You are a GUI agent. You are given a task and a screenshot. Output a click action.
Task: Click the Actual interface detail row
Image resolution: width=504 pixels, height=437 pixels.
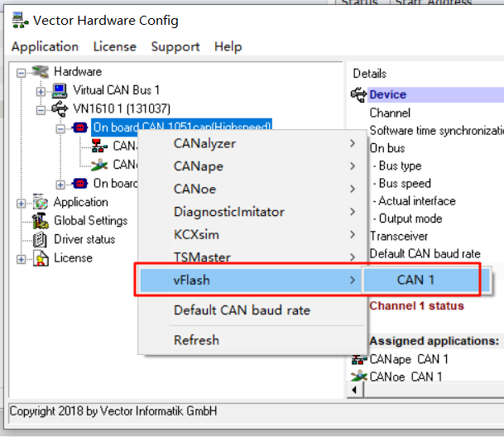pyautogui.click(x=415, y=201)
